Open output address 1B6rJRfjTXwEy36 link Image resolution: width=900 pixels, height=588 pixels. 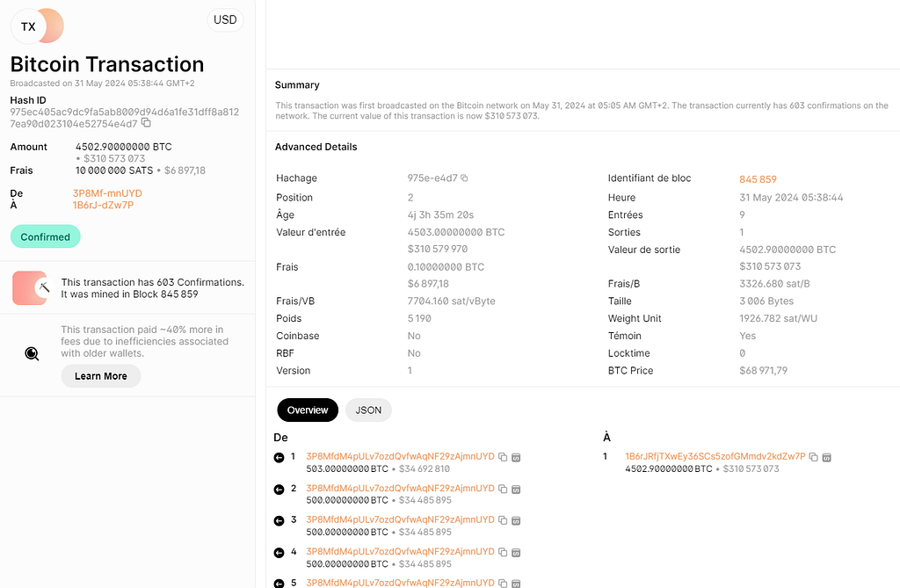pos(715,456)
